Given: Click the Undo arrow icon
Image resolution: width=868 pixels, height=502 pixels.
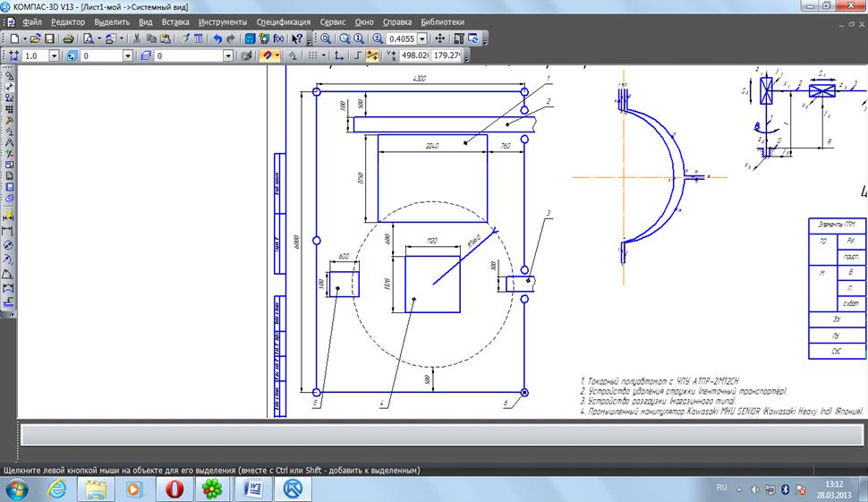Looking at the screenshot, I should (x=217, y=39).
